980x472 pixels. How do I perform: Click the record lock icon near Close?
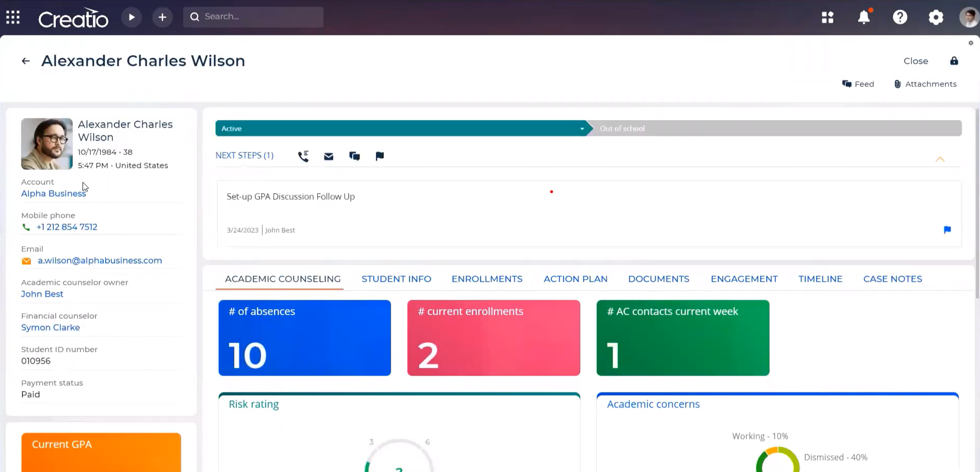954,61
